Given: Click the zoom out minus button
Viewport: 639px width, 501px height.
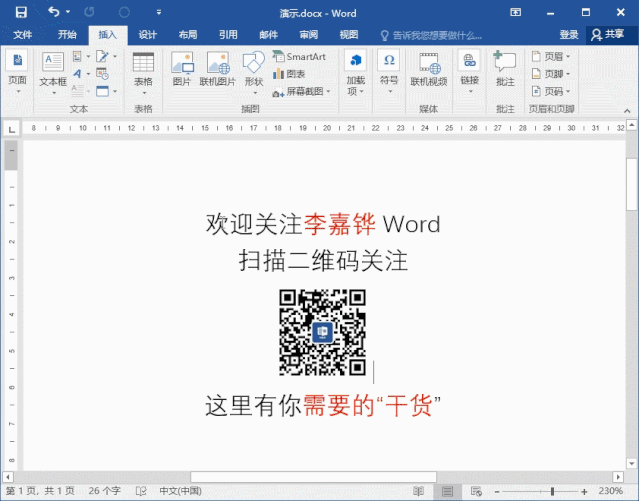Looking at the screenshot, I should (x=497, y=491).
